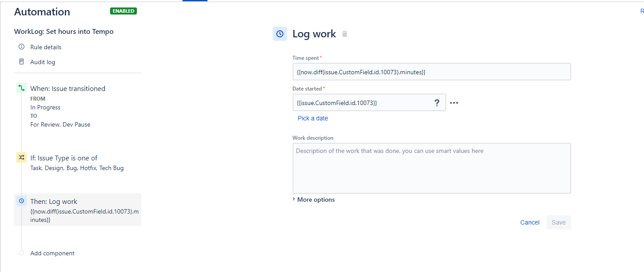
Task: Click 'For Review, Dev Pause' status text
Action: click(x=60, y=124)
